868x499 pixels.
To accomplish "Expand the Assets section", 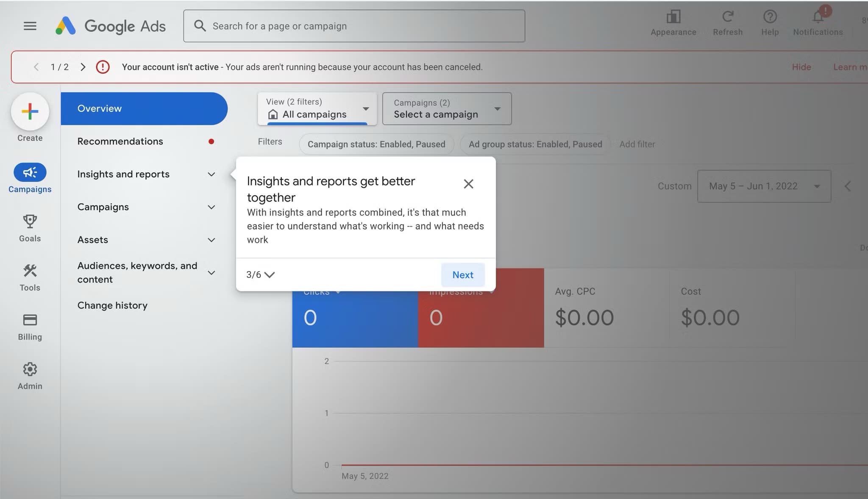I will click(x=211, y=240).
